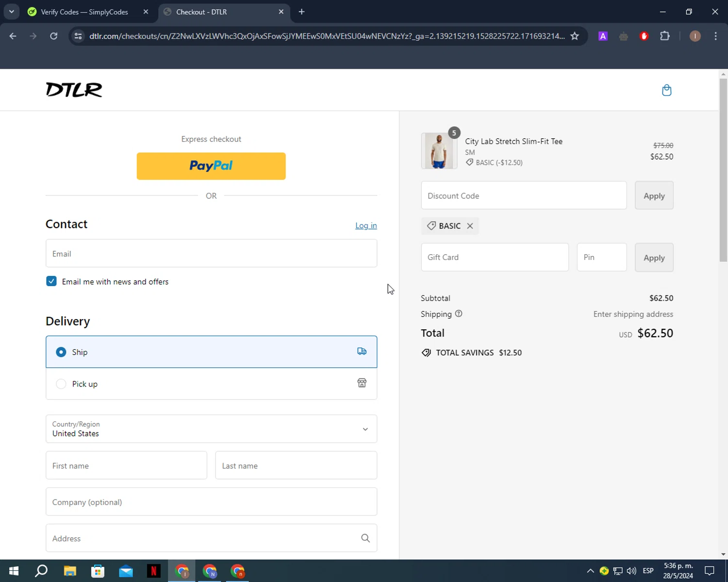The width and height of the screenshot is (728, 582).
Task: Click the Log in link
Action: pyautogui.click(x=366, y=226)
